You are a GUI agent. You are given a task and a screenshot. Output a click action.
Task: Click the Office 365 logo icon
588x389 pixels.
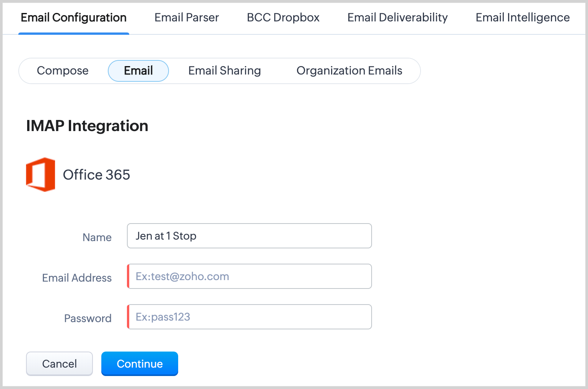(x=41, y=175)
